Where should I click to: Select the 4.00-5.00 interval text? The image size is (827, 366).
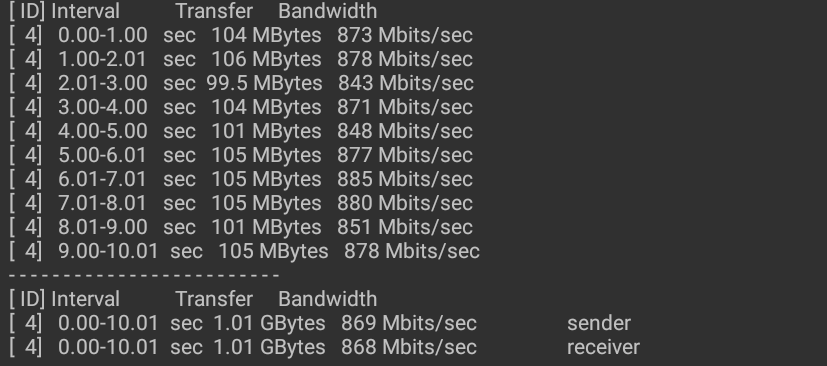click(102, 131)
